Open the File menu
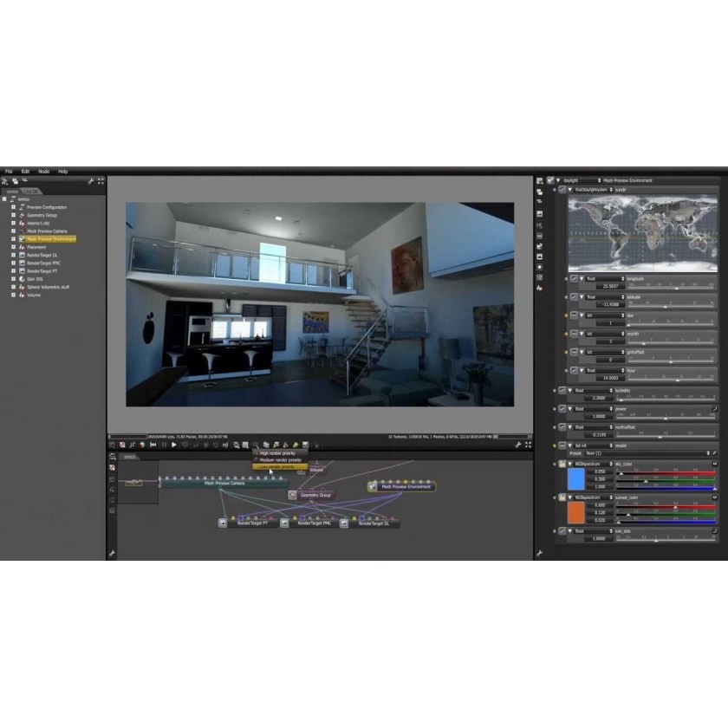Screen dimensions: 728x728 9,172
